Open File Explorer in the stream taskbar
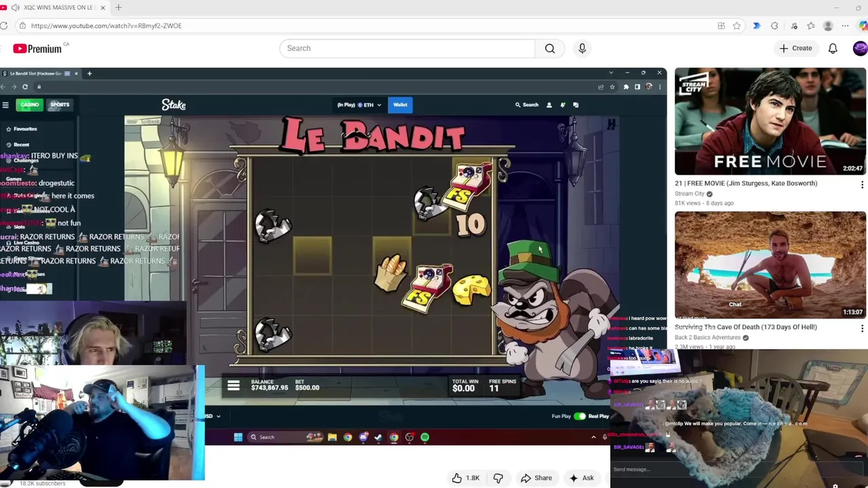The image size is (868, 488). tap(332, 437)
